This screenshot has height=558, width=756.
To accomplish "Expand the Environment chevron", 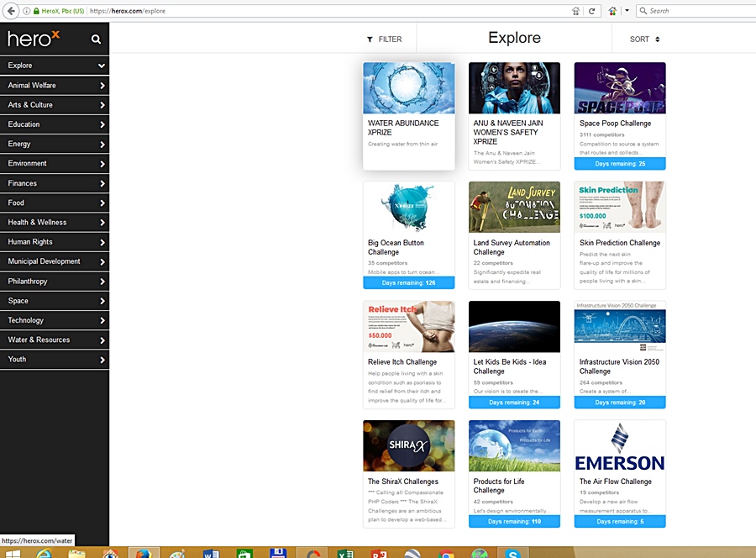I will pos(102,164).
